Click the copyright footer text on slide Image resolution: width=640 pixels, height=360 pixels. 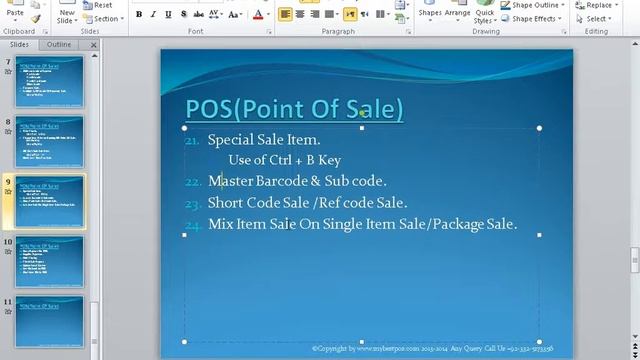pos(433,349)
